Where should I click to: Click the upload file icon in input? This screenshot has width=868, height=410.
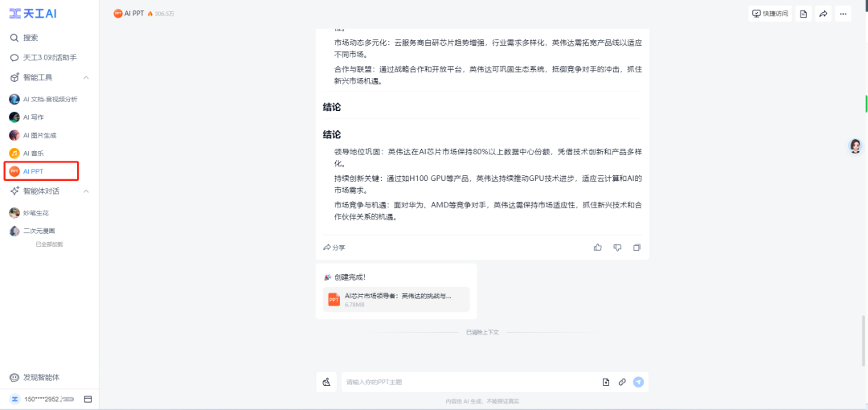606,382
